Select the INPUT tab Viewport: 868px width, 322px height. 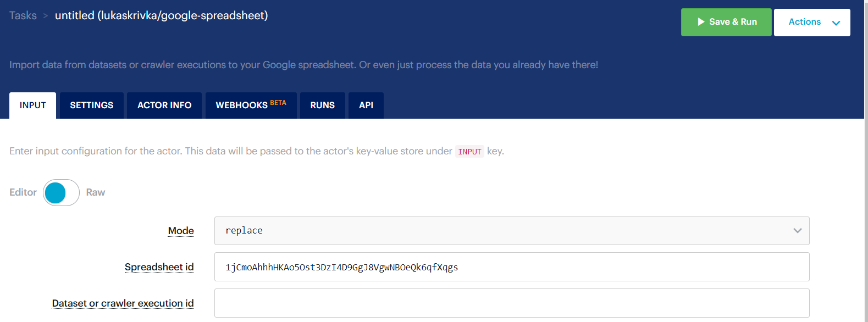(x=33, y=106)
